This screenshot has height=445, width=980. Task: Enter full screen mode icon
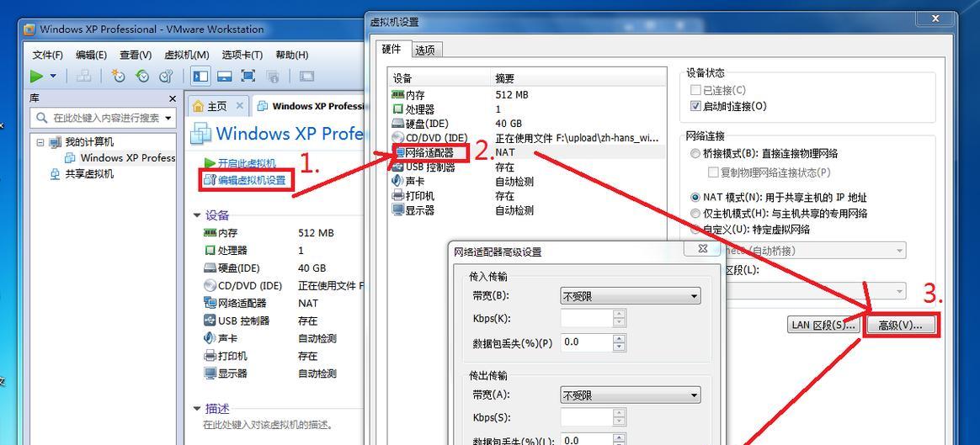(x=248, y=77)
